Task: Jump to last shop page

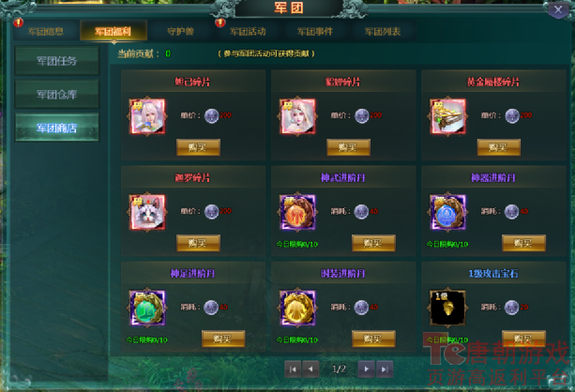Action: [x=385, y=369]
